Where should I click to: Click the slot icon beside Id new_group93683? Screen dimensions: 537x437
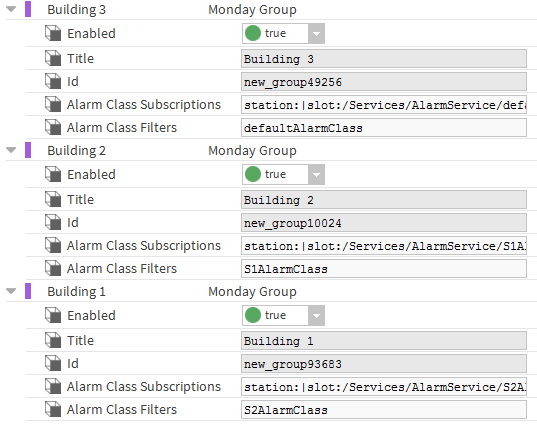coord(53,363)
